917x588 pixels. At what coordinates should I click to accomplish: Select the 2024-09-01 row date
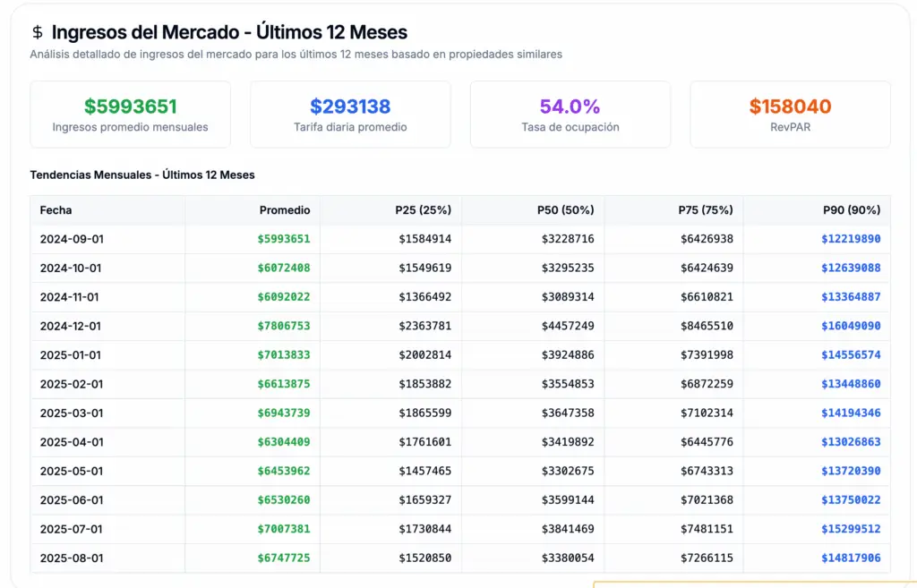pos(71,239)
